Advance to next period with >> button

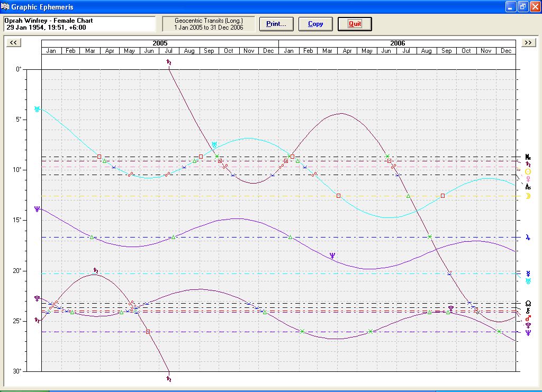(x=528, y=43)
